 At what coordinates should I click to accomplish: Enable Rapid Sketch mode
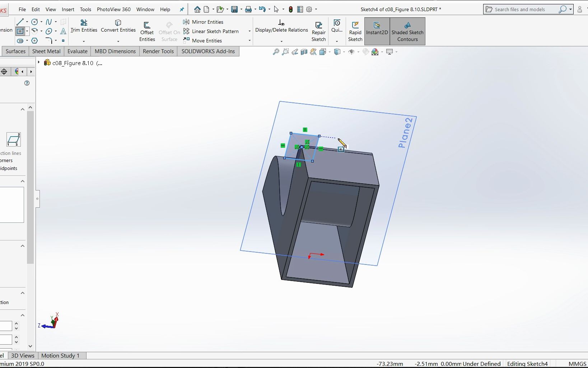(355, 31)
